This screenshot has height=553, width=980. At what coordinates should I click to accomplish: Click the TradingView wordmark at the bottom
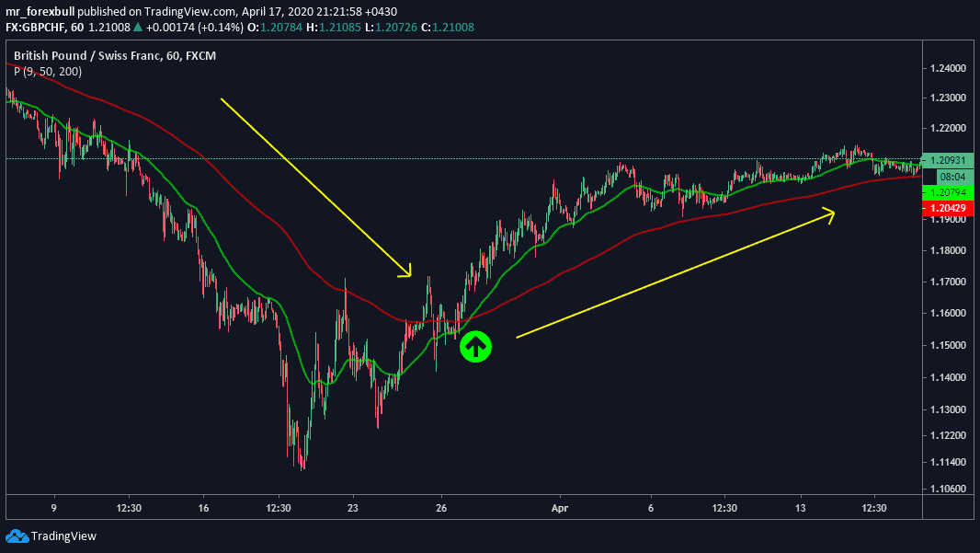(63, 536)
